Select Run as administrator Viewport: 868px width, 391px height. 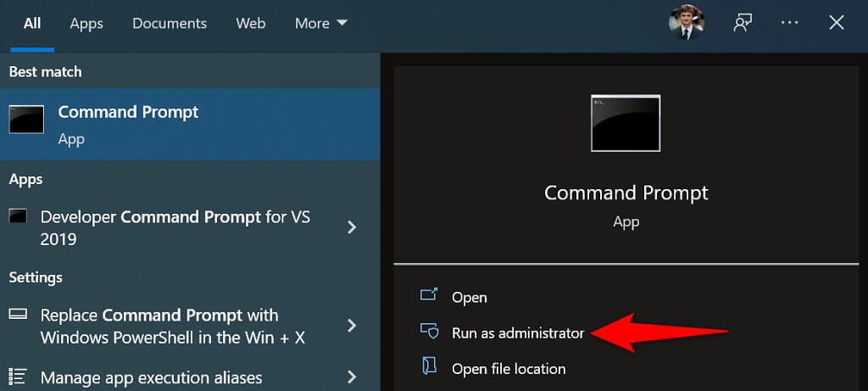click(x=518, y=332)
